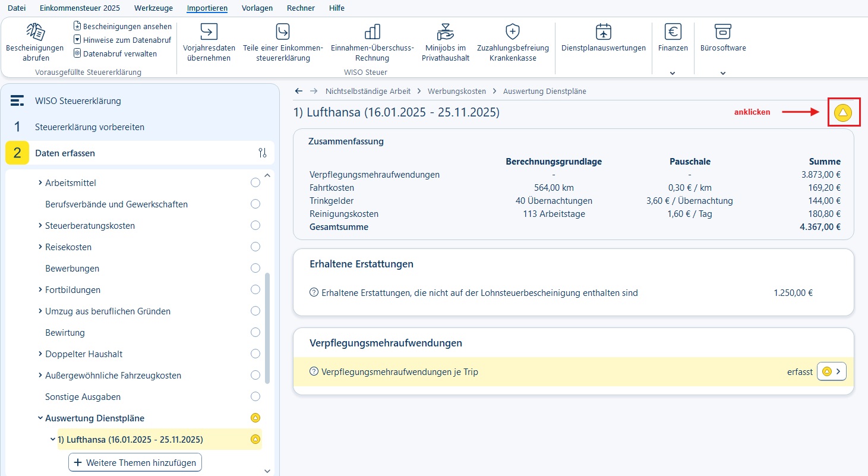Image resolution: width=868 pixels, height=476 pixels.
Task: Expand Umzug aus beruflichen Gründen
Action: click(40, 311)
